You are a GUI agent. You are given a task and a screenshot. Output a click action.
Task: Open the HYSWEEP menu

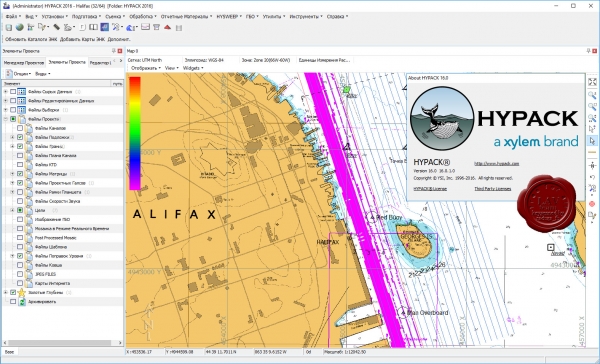(x=229, y=16)
